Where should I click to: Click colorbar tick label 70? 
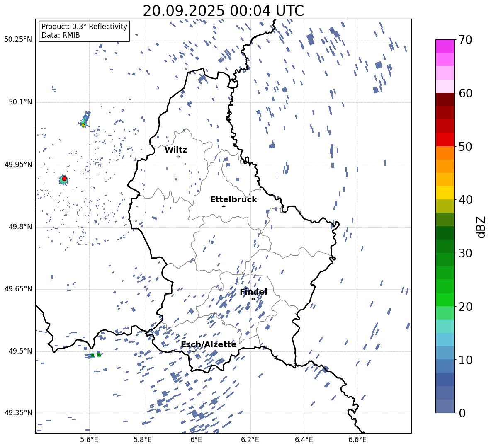pyautogui.click(x=465, y=40)
